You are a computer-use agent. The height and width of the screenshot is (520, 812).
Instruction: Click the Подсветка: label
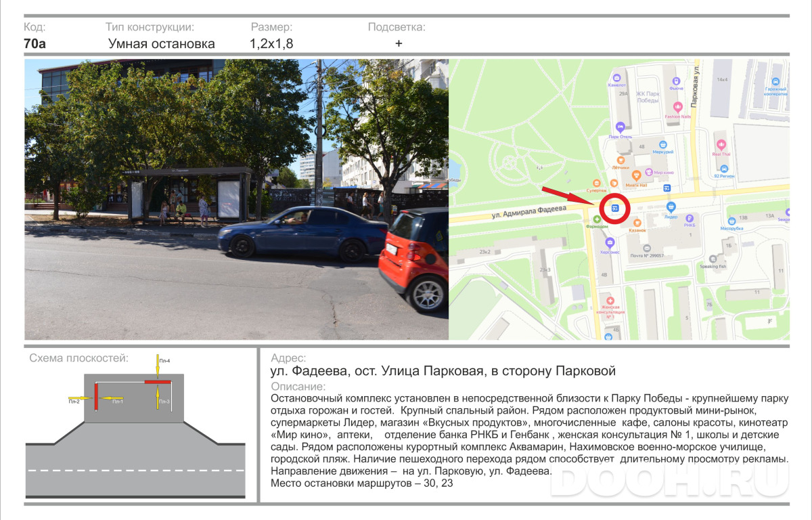tap(397, 27)
